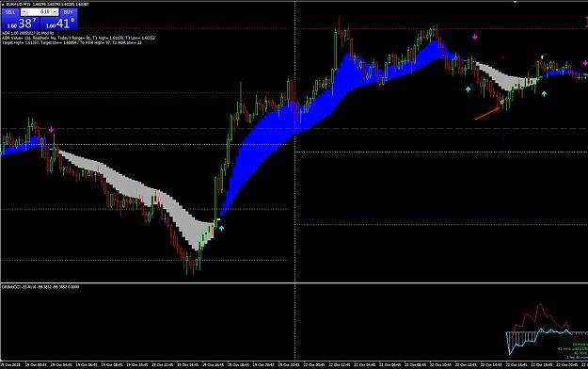
Task: Select the 'ADR Value= 111' info line
Action: point(78,38)
